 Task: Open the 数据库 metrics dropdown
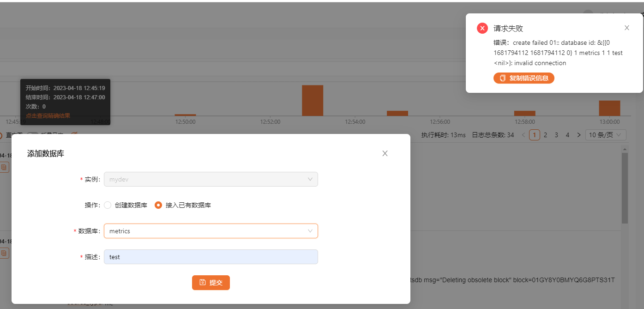(x=211, y=231)
